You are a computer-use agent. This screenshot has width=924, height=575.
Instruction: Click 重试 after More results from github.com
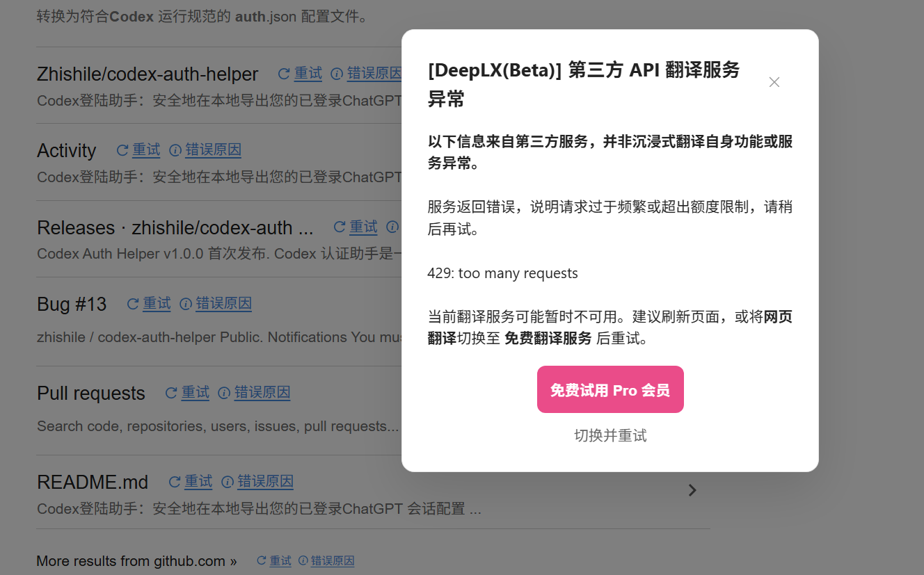tap(281, 560)
